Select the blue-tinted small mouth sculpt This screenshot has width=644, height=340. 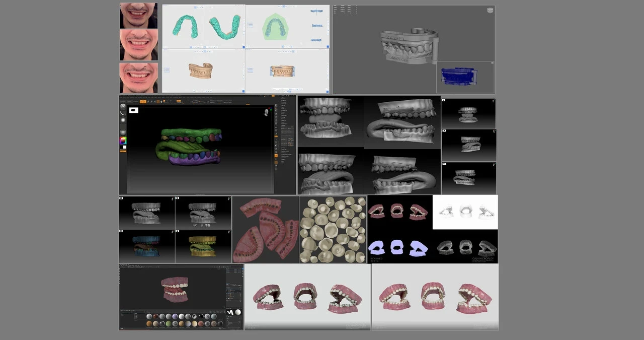coord(147,246)
